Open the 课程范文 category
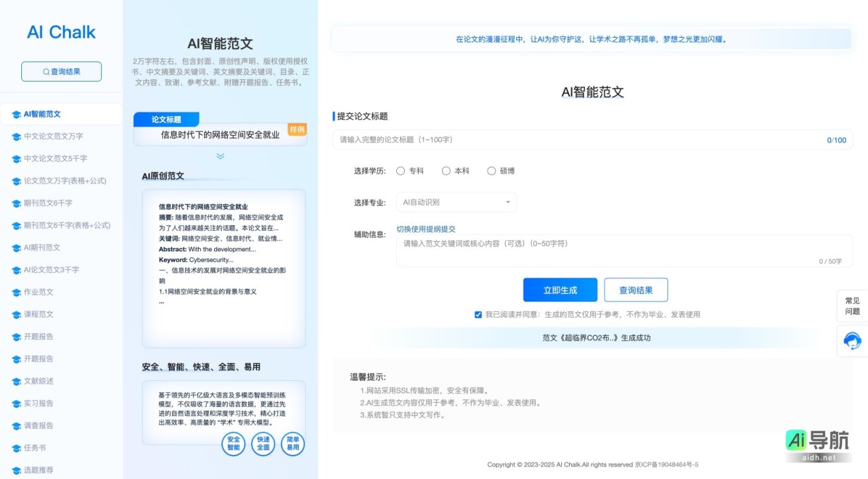This screenshot has width=868, height=479. (46, 314)
